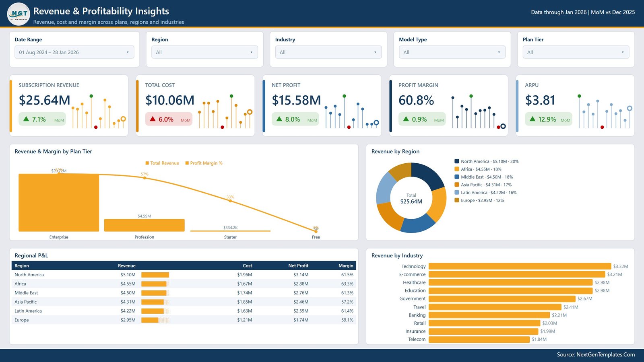Click the $25.64M subscription revenue value
The height and width of the screenshot is (362, 644).
(x=44, y=100)
